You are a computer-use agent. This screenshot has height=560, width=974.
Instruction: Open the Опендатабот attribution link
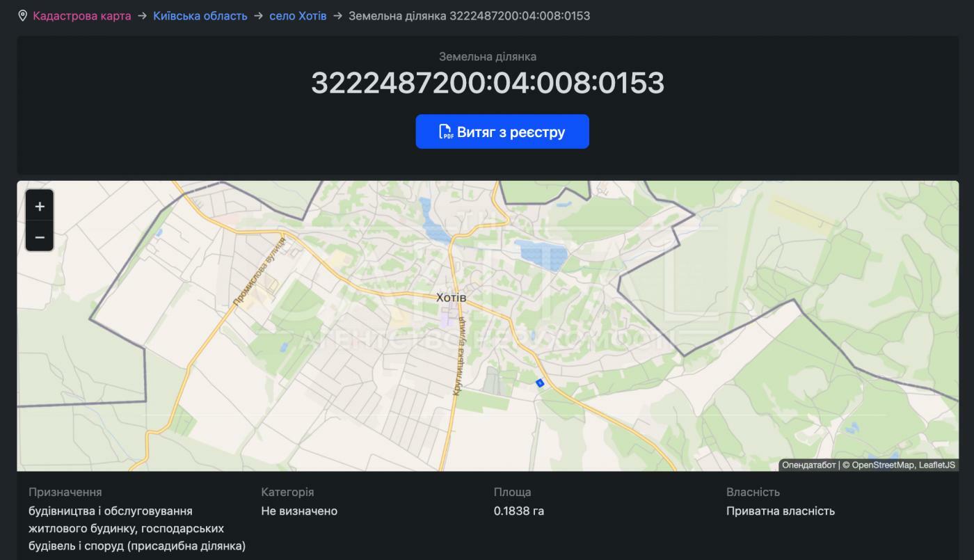(808, 465)
